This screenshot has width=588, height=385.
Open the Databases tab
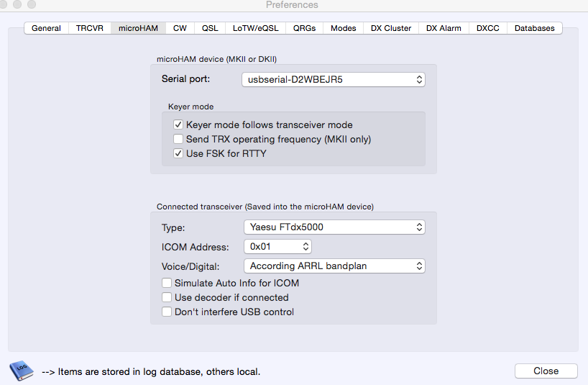point(534,28)
